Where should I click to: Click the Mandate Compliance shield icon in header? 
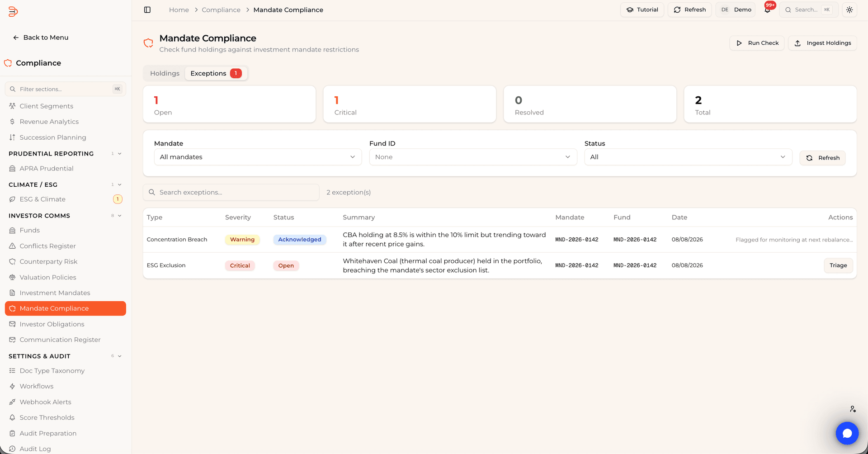pyautogui.click(x=148, y=43)
